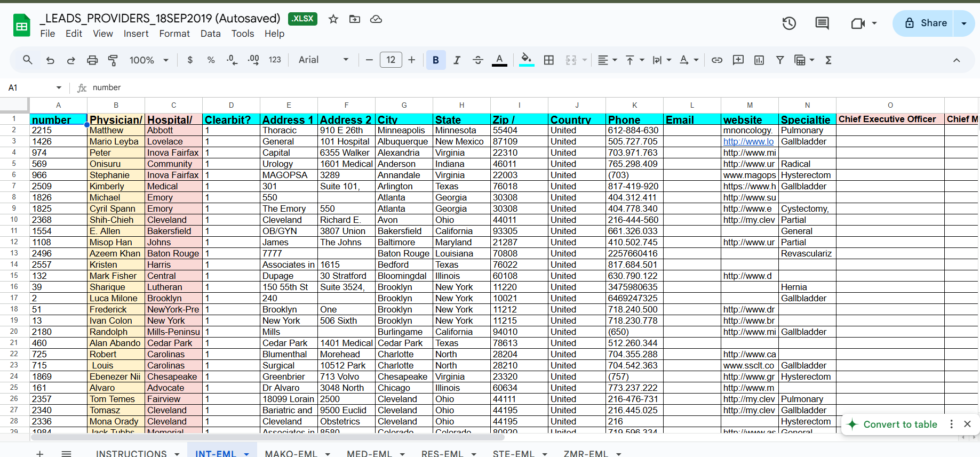The width and height of the screenshot is (980, 457).
Task: Toggle bold formatting
Action: (436, 60)
